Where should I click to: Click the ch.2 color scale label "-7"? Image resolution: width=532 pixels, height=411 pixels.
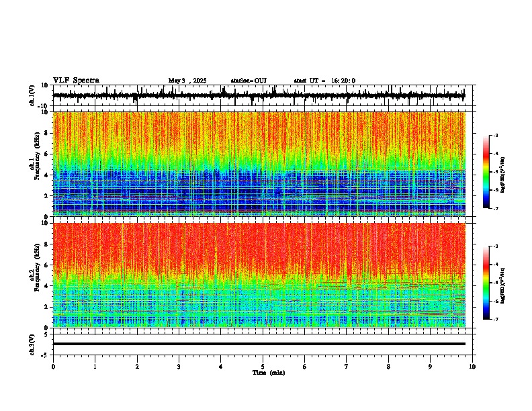(496, 320)
